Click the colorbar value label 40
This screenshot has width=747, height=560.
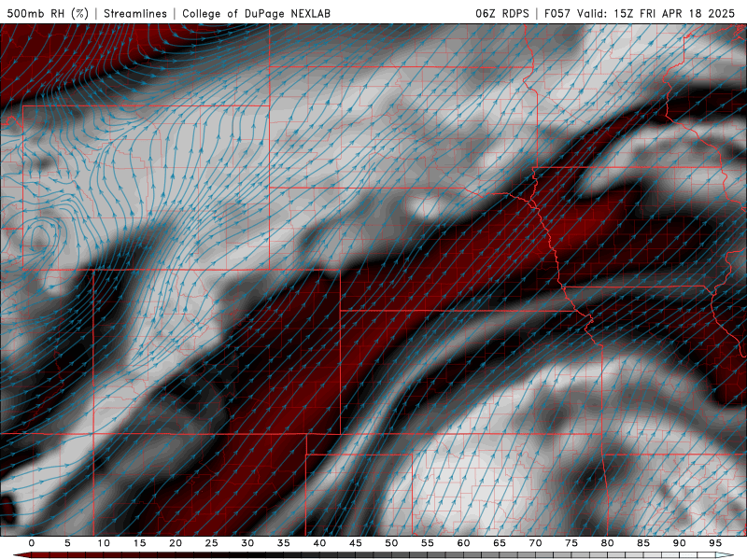[319, 543]
